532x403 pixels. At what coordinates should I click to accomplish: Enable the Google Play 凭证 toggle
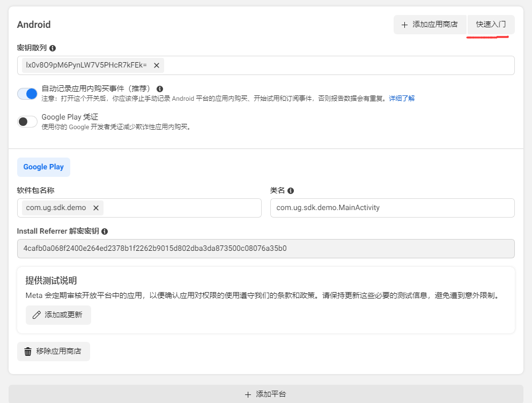pyautogui.click(x=27, y=122)
